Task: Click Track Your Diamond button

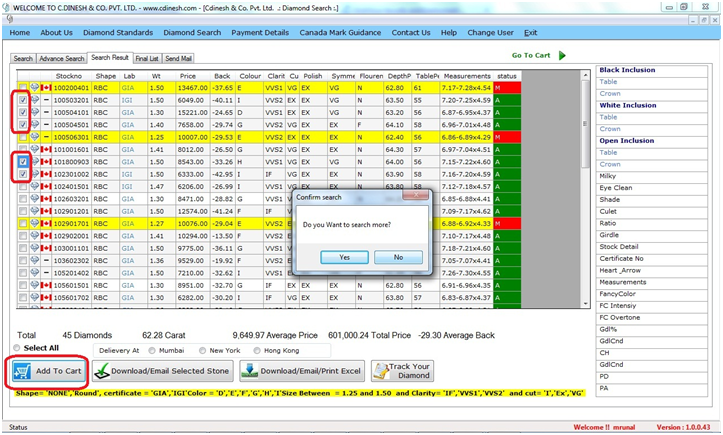Action: pos(403,371)
